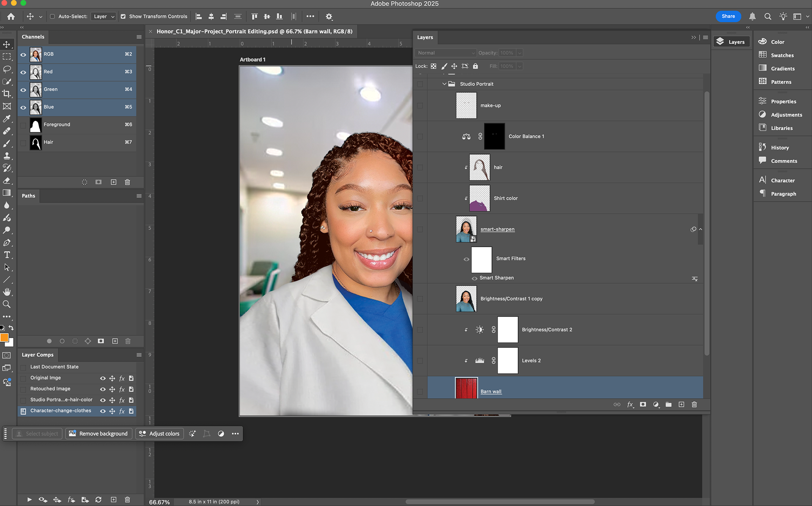Select the Type tool
Image resolution: width=812 pixels, height=506 pixels.
(7, 255)
